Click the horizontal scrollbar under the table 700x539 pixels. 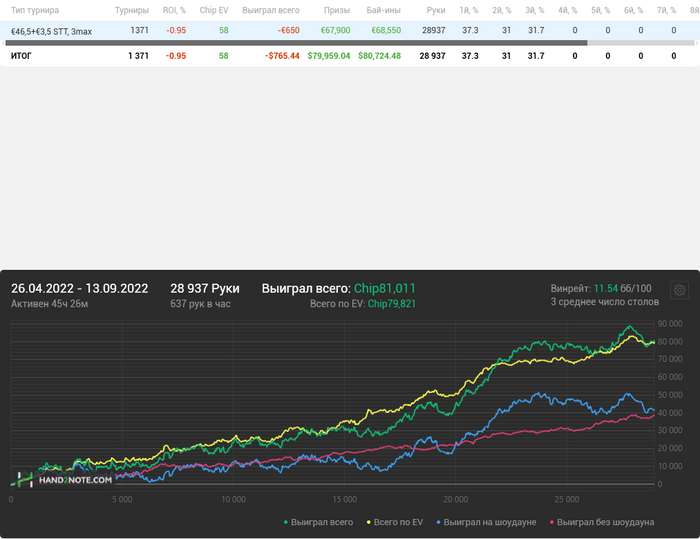coord(296,43)
